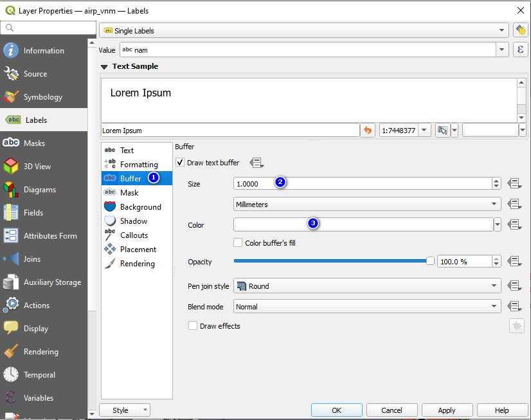Data-defined override for buffer units
Viewport: 531px width, 420px height.
point(514,205)
